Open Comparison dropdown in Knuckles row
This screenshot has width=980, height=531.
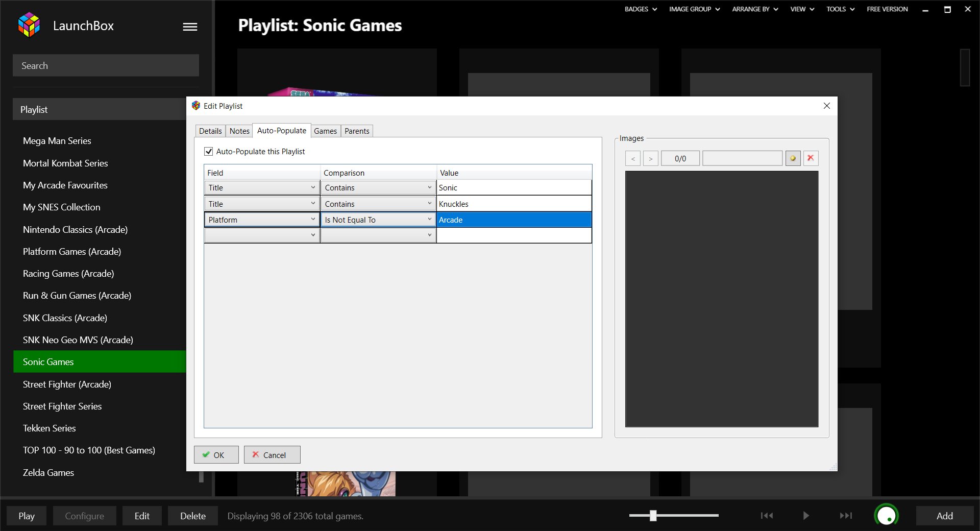pyautogui.click(x=378, y=204)
